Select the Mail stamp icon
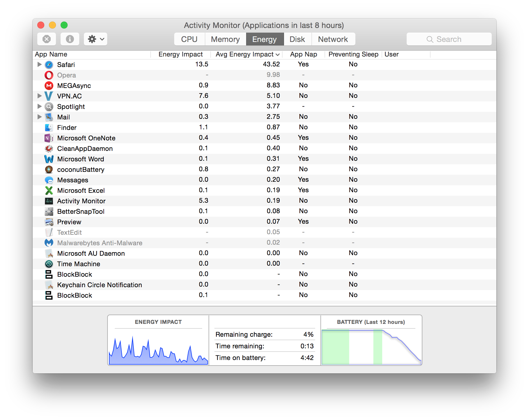 click(x=49, y=117)
